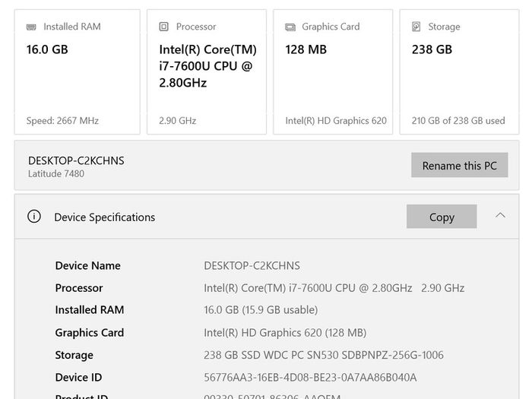Click the Device ID value text

coord(310,377)
